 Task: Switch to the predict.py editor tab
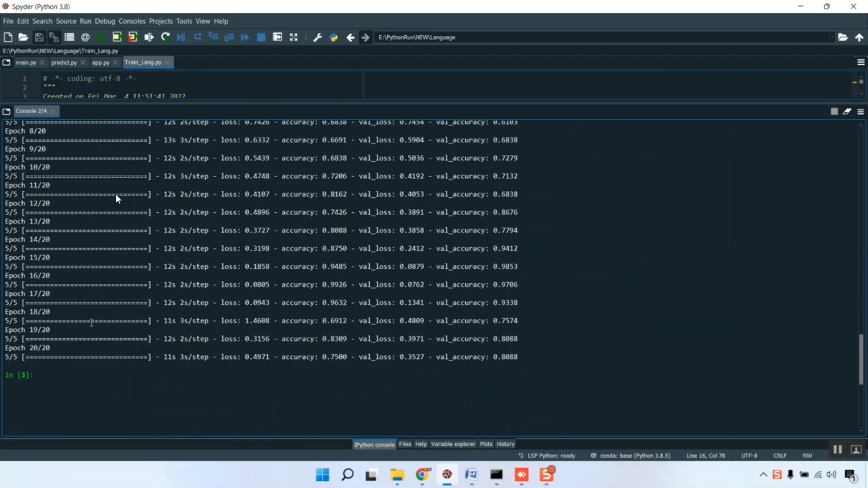64,62
